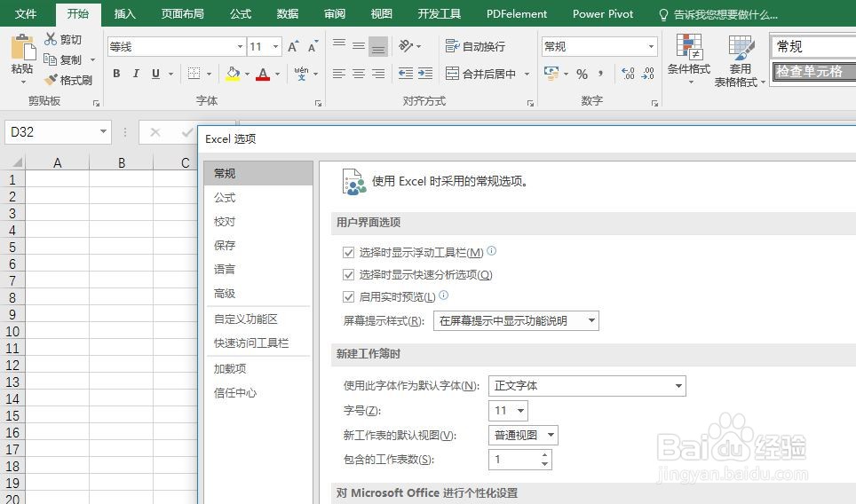Toggle Bold formatting (B)

(116, 73)
